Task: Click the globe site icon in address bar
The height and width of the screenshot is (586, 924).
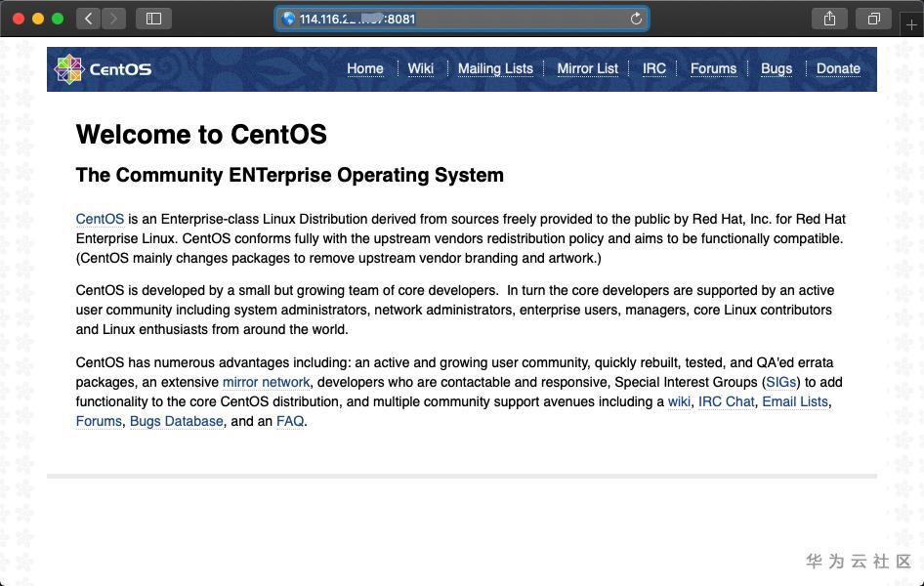Action: coord(288,19)
